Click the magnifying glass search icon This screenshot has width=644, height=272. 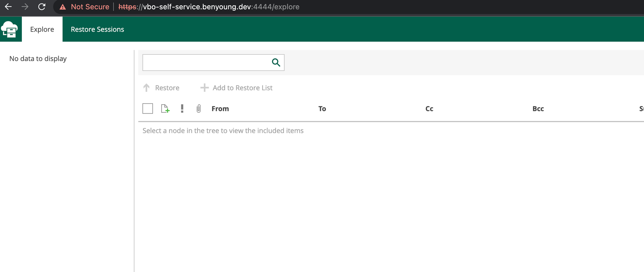click(276, 62)
